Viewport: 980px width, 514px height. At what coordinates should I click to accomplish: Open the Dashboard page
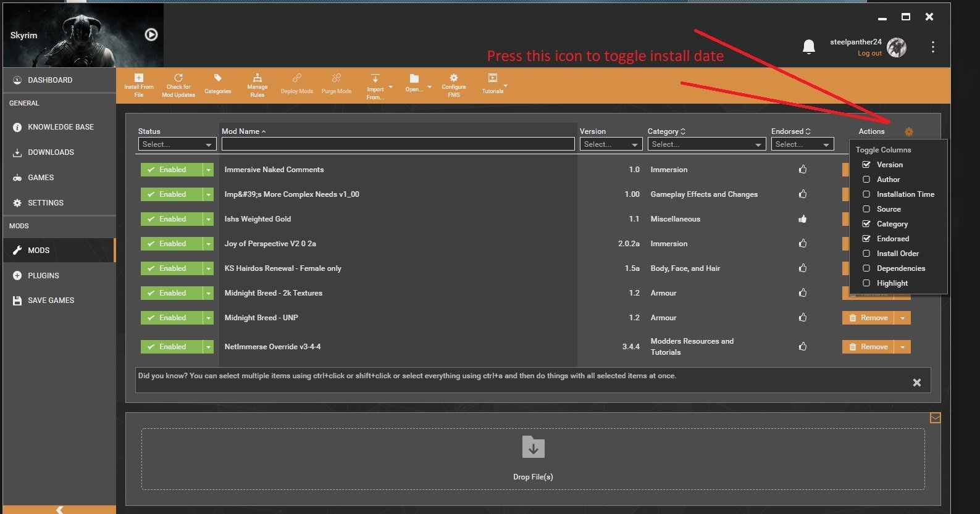click(x=59, y=80)
